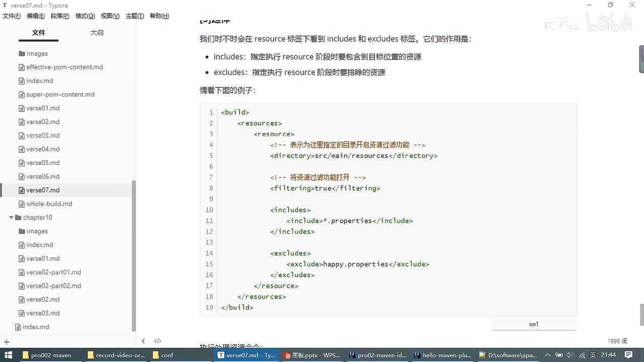Click the folder icon beside chapter10
Screen dimensions: 644x362
coord(18,218)
